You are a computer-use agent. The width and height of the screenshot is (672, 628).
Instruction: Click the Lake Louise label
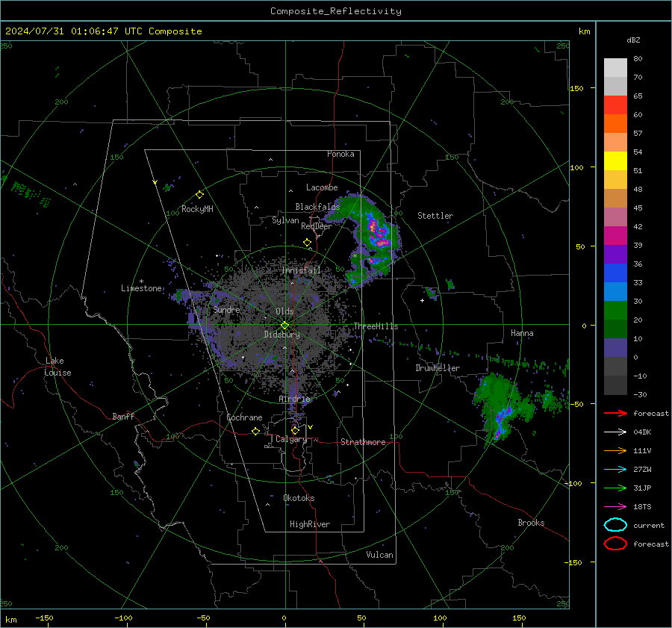pos(57,367)
